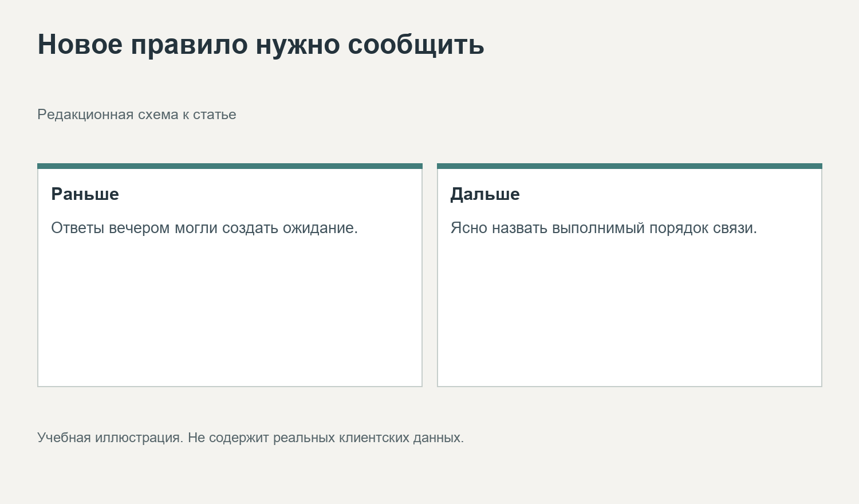
Task: Click the footer note "Учебная иллюстрация. Не содержит реальных клиентских данных."
Action: 251,438
